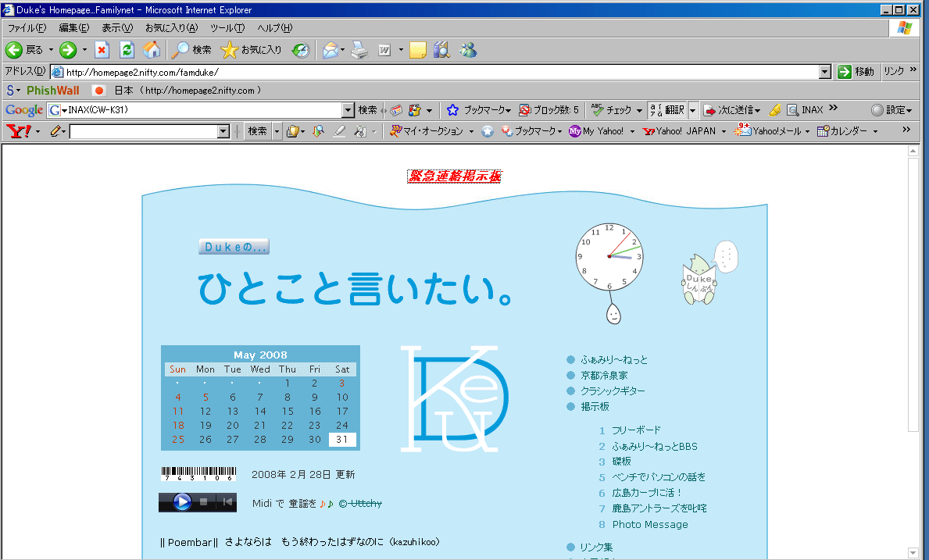Expand the Links toolbar chevron
The width and height of the screenshot is (929, 560).
point(913,70)
